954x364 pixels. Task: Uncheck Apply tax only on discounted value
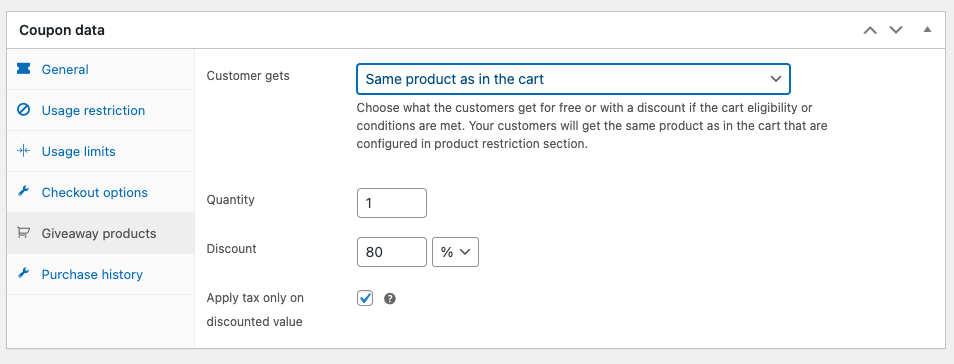tap(364, 298)
